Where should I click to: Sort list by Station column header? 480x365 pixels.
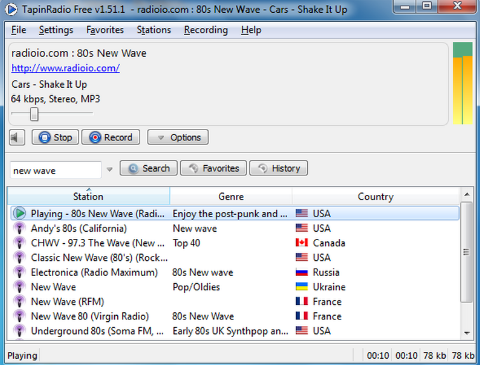coord(88,196)
